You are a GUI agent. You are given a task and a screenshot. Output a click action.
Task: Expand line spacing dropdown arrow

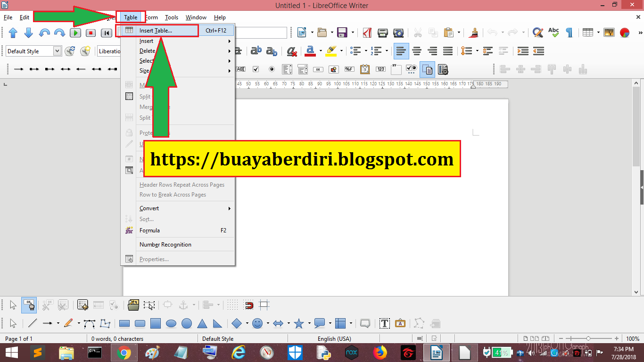tap(477, 51)
